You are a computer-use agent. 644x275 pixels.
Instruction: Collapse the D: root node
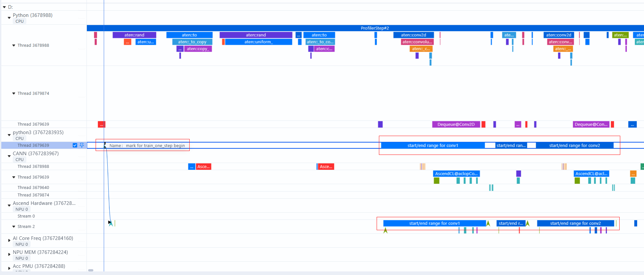click(4, 7)
